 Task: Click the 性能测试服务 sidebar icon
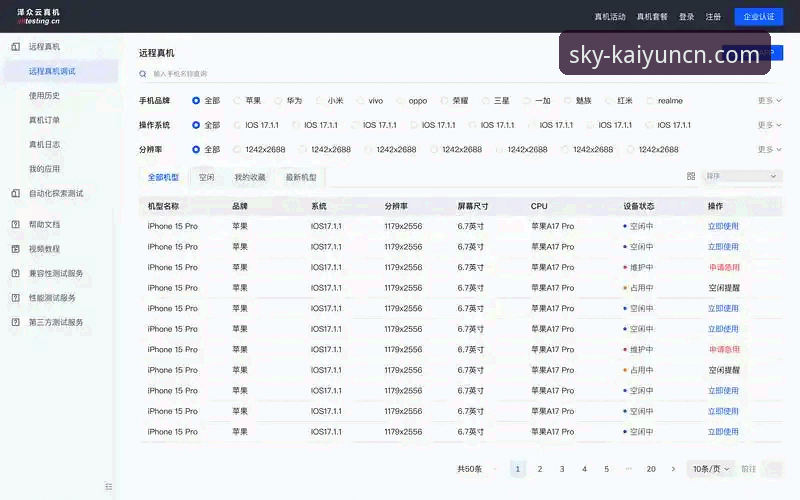16,298
